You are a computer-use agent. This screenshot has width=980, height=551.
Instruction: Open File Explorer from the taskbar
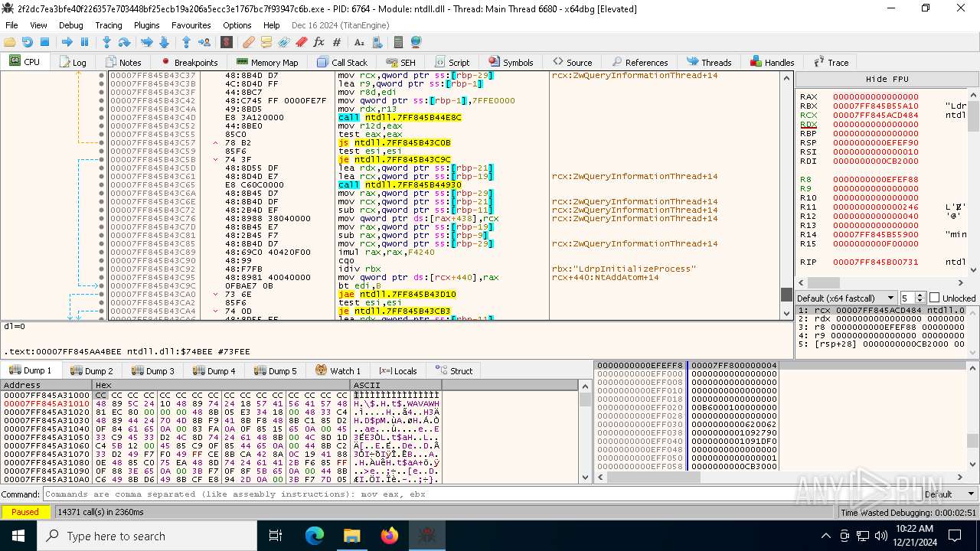(x=351, y=536)
